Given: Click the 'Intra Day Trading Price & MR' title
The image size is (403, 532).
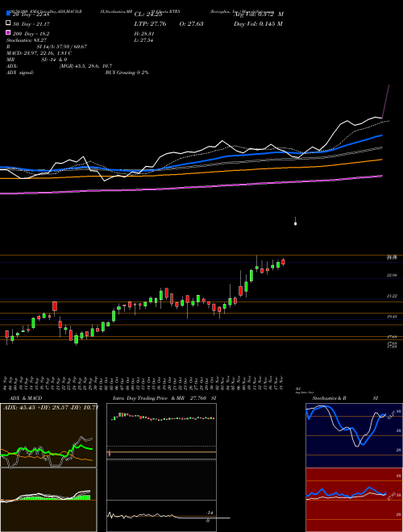Looking at the screenshot, I should click(x=148, y=398).
